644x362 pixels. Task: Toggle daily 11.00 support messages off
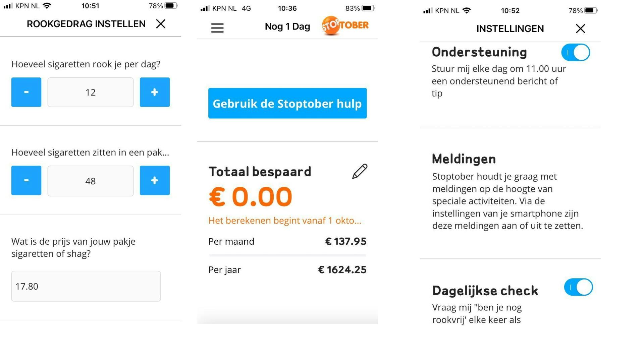576,52
